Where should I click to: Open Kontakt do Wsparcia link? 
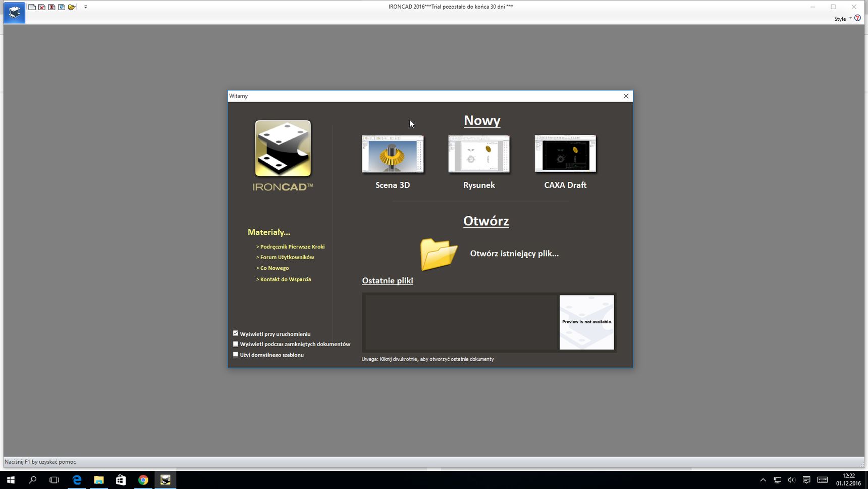coord(284,279)
